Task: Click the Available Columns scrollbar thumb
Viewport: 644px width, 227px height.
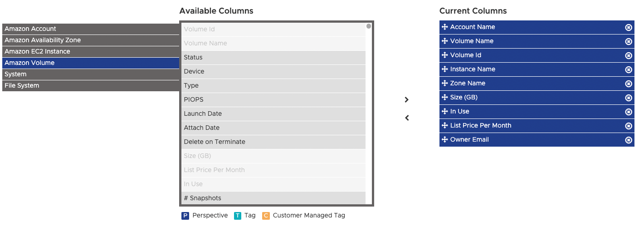Action: point(369,26)
